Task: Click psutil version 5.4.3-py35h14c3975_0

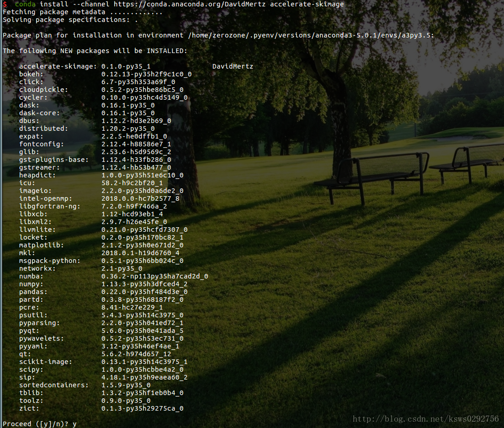Action: pos(143,315)
